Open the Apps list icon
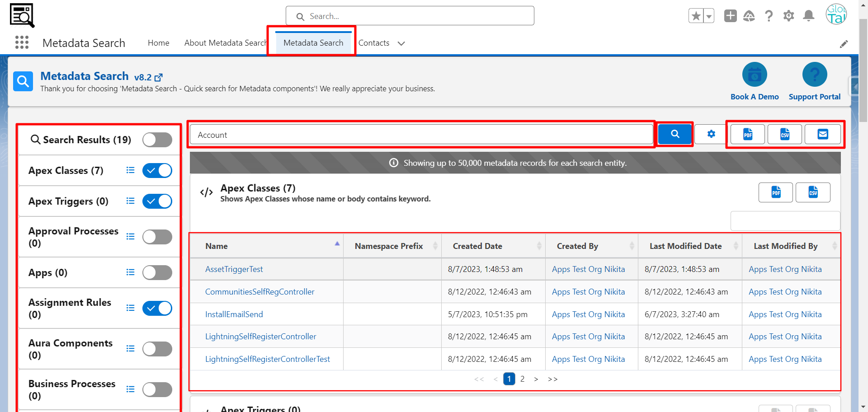Screen dimensions: 868x412 130,272
